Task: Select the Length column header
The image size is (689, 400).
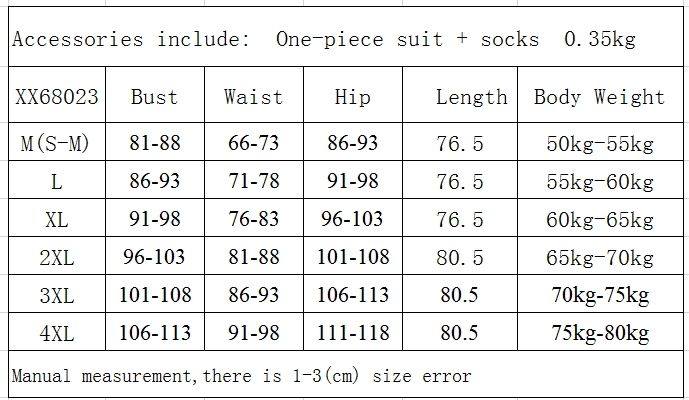Action: 471,97
